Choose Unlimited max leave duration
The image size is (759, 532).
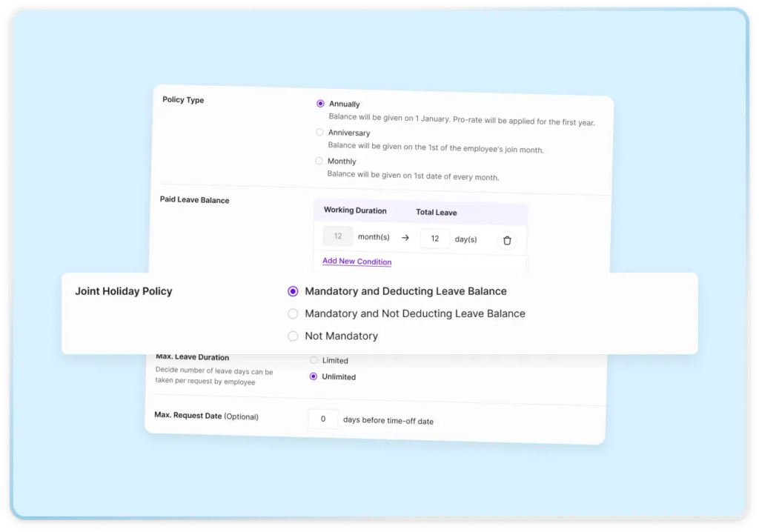click(x=314, y=376)
